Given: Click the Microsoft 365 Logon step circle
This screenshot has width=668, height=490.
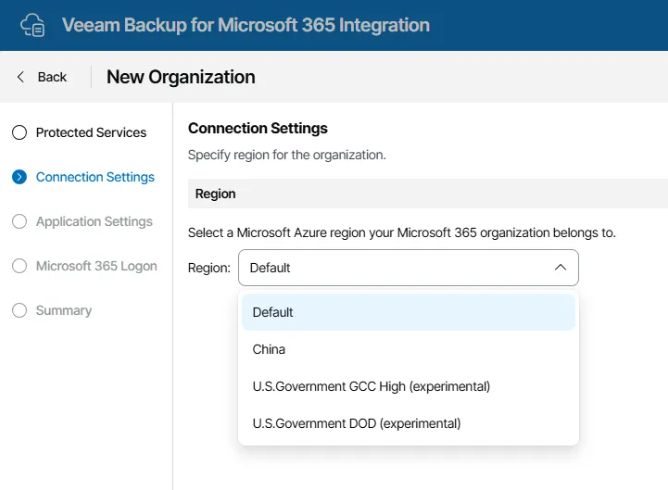Looking at the screenshot, I should pos(19,266).
